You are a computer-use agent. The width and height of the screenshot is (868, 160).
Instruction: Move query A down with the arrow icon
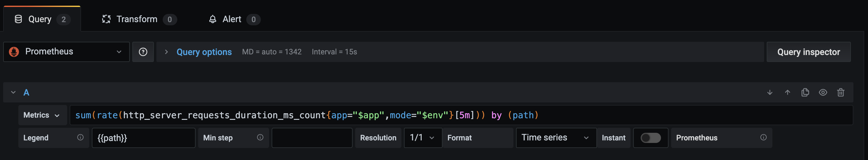[x=770, y=92]
